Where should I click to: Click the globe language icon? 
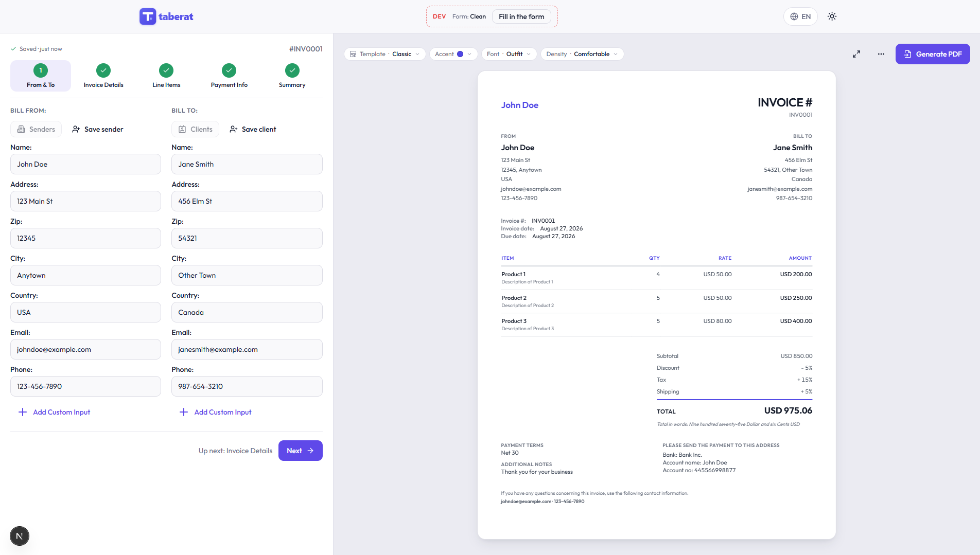794,16
